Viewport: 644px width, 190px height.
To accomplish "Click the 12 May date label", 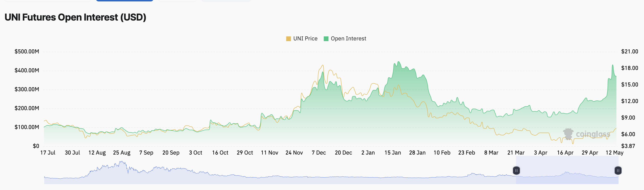I will (x=614, y=153).
